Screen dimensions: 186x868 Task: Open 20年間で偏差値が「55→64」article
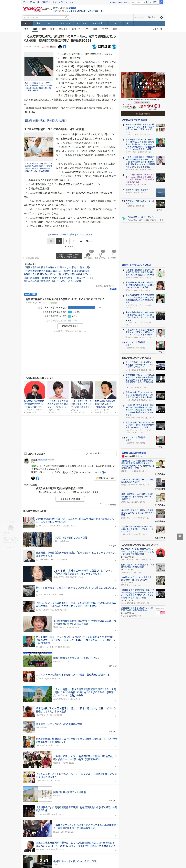click(75, 520)
